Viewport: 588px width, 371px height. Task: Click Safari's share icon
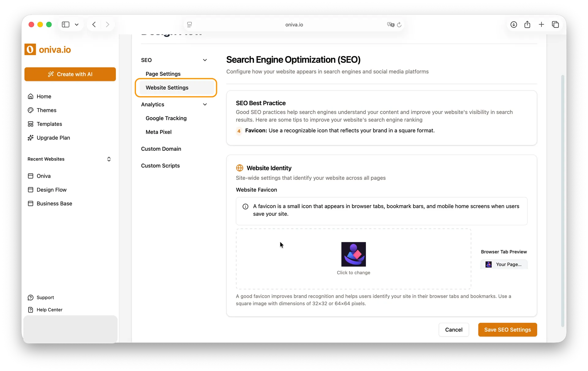pyautogui.click(x=527, y=25)
